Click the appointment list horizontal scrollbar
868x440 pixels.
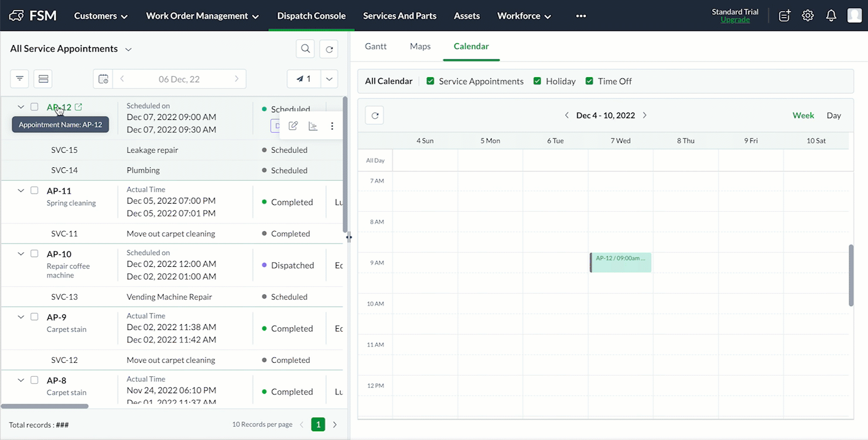click(45, 406)
